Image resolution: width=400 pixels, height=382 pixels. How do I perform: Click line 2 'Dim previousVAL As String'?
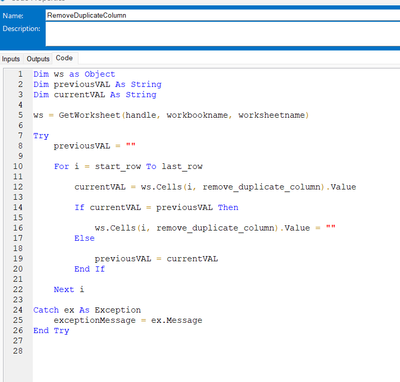point(97,84)
